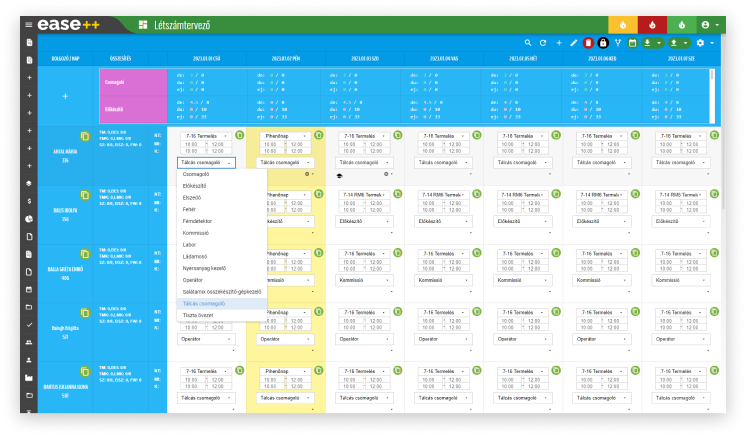Click the light green flame indicator

pos(682,25)
